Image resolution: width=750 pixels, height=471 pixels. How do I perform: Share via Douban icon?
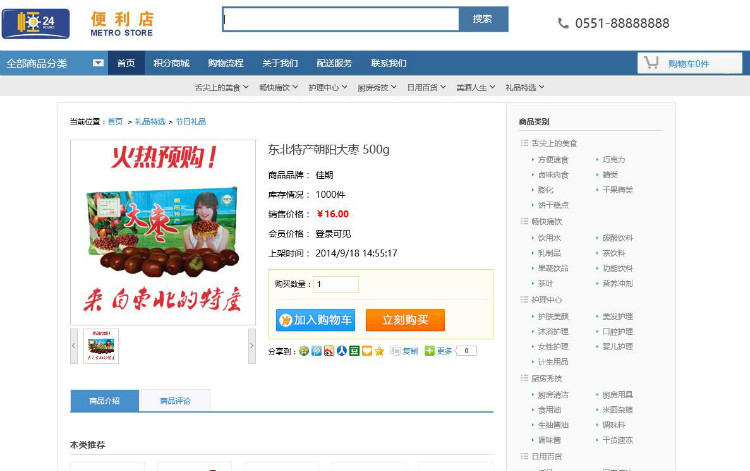coord(354,351)
